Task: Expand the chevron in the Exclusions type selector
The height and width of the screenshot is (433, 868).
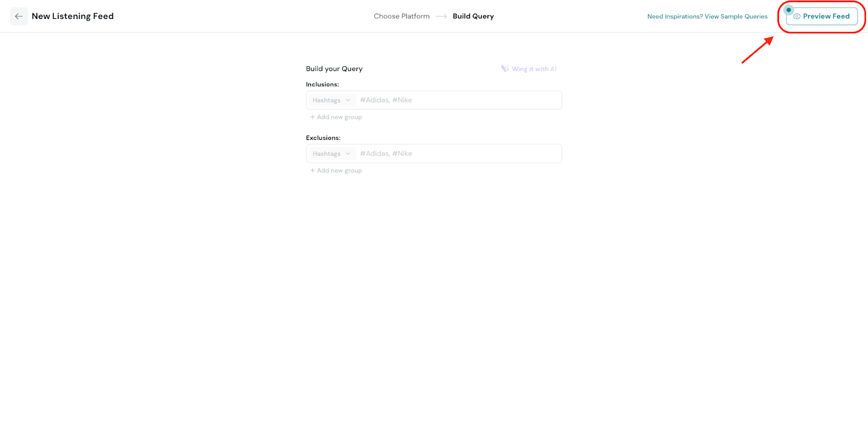Action: (348, 154)
